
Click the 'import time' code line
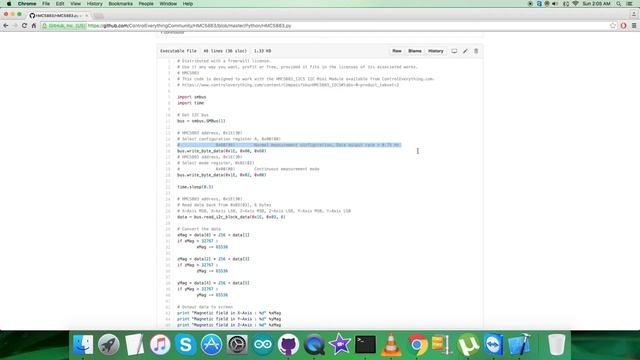point(190,103)
